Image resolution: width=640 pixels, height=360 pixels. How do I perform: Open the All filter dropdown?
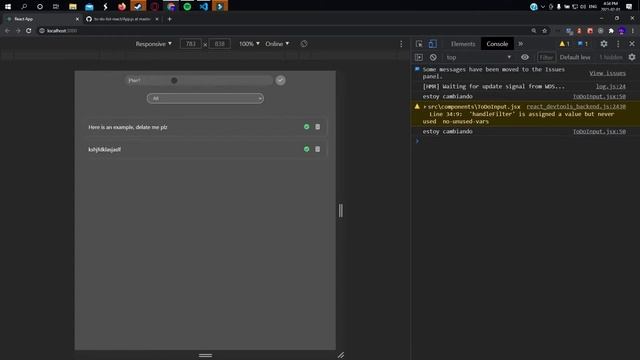pos(205,98)
